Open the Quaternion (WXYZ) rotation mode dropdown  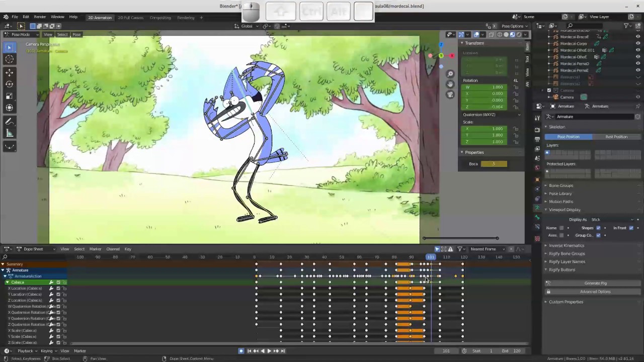pyautogui.click(x=491, y=115)
